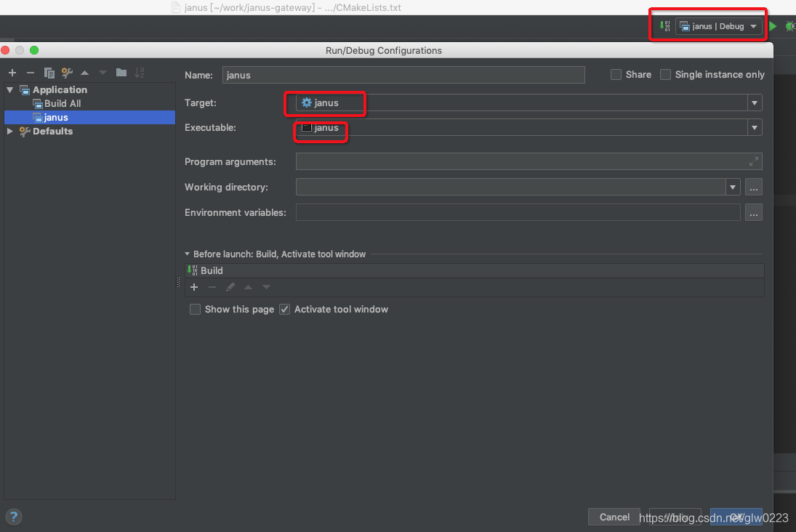
Task: Open the Executable dropdown arrow
Action: pyautogui.click(x=755, y=127)
